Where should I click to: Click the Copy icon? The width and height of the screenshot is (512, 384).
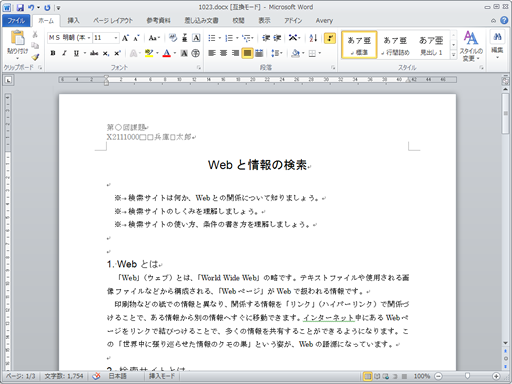pos(35,46)
